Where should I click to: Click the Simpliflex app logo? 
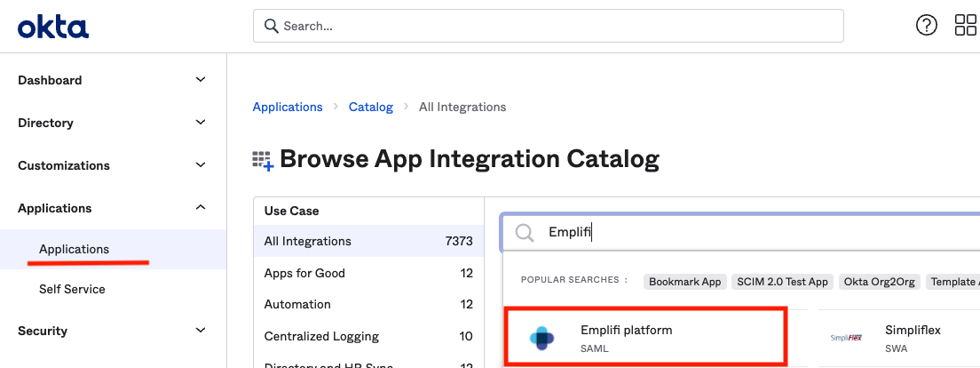tap(845, 338)
